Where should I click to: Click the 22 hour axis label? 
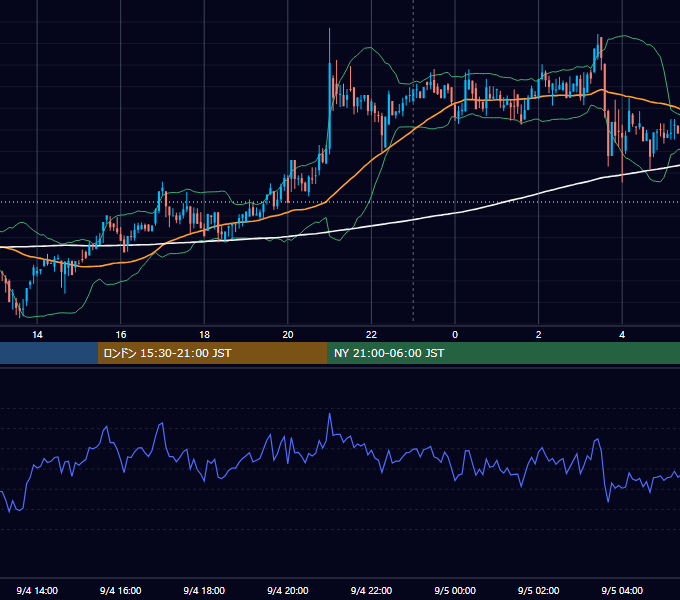371,335
